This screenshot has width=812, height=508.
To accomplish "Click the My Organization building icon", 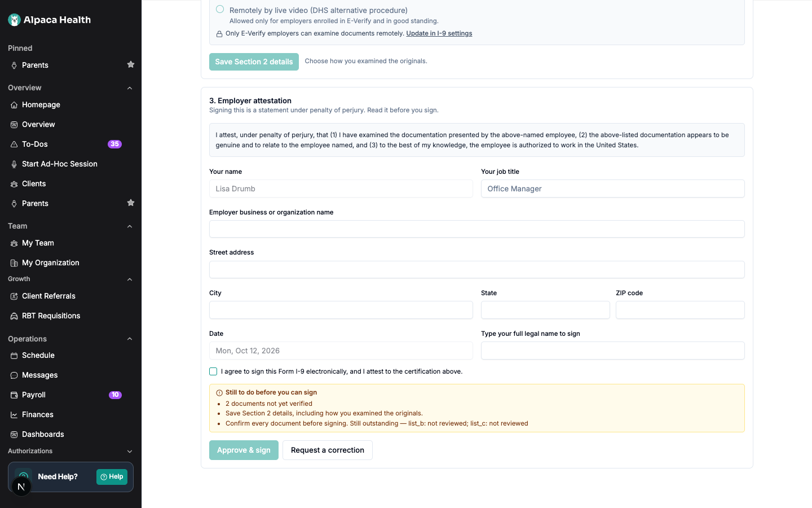I will (x=14, y=263).
